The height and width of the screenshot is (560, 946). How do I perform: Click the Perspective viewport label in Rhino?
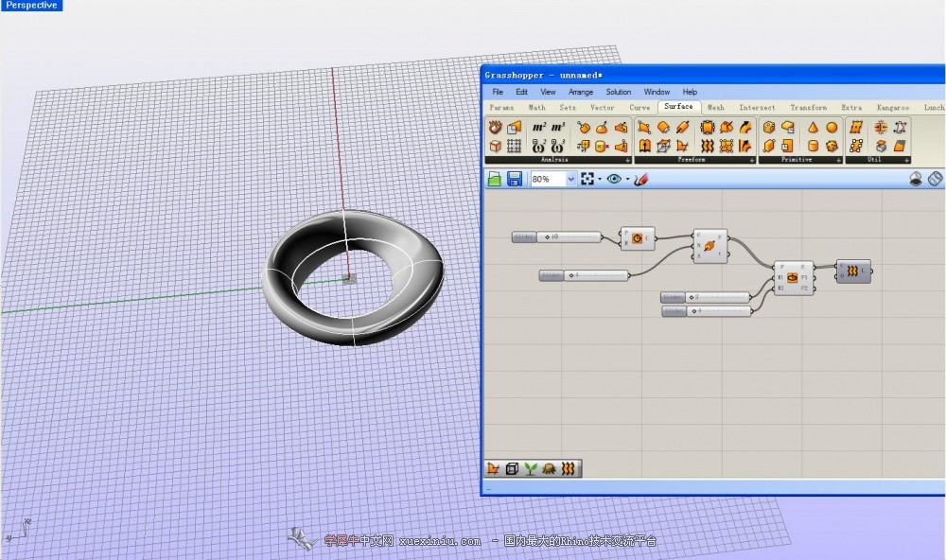31,6
